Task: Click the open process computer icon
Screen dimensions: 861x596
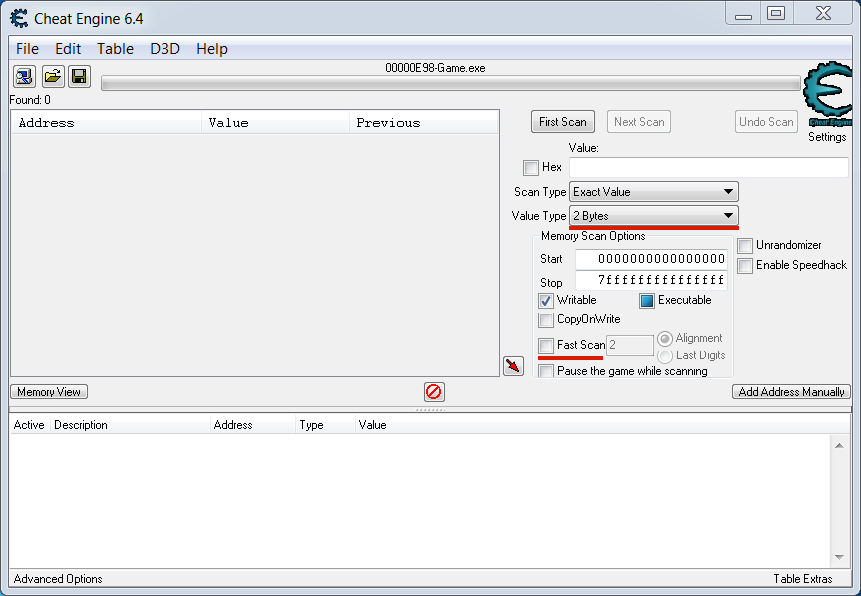Action: tap(24, 76)
